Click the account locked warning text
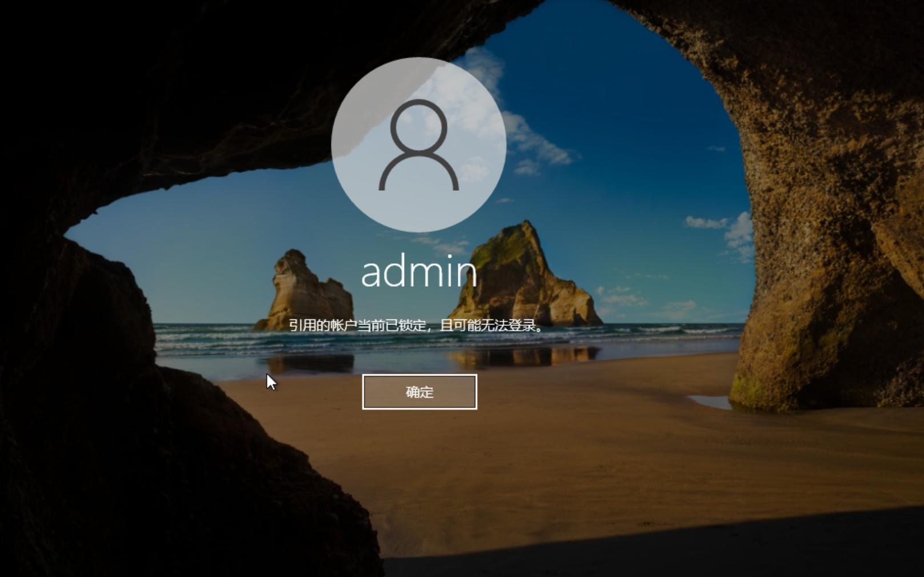This screenshot has height=577, width=924. 415,326
